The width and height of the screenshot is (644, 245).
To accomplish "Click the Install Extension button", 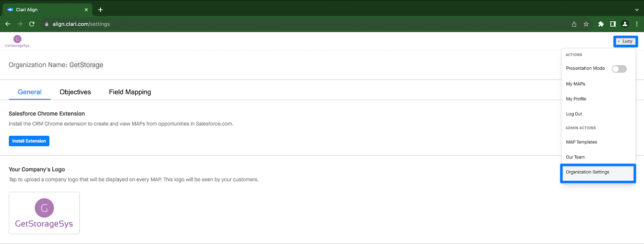I will [29, 141].
